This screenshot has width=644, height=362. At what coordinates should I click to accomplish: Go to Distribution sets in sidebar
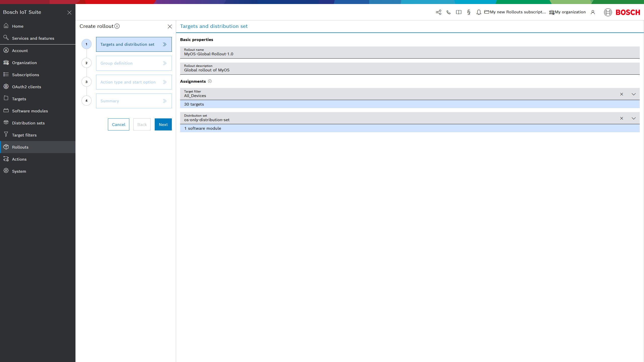tap(28, 123)
